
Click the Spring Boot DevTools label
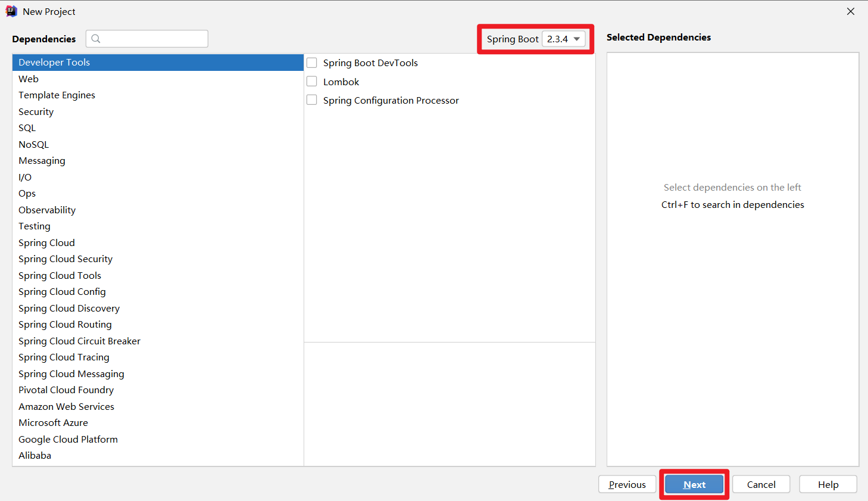pos(370,63)
